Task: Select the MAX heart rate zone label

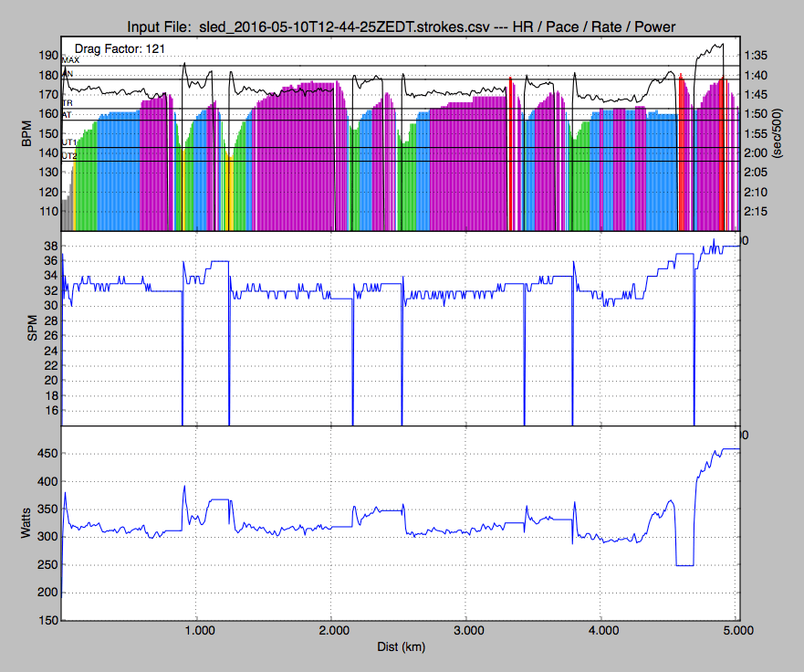Action: click(70, 59)
